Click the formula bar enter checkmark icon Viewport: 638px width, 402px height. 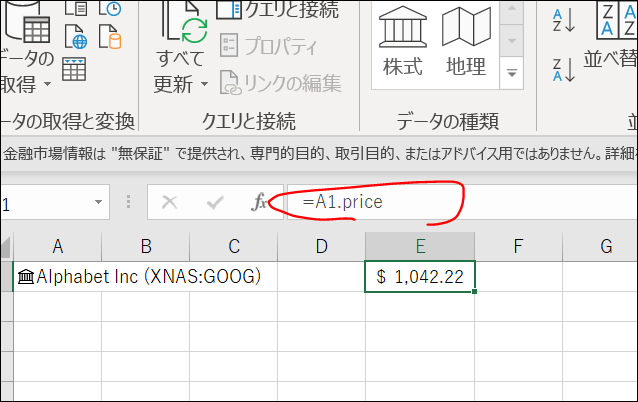tap(215, 202)
